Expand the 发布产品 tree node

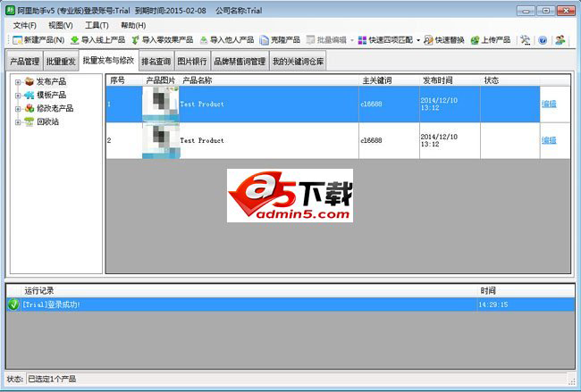click(17, 82)
